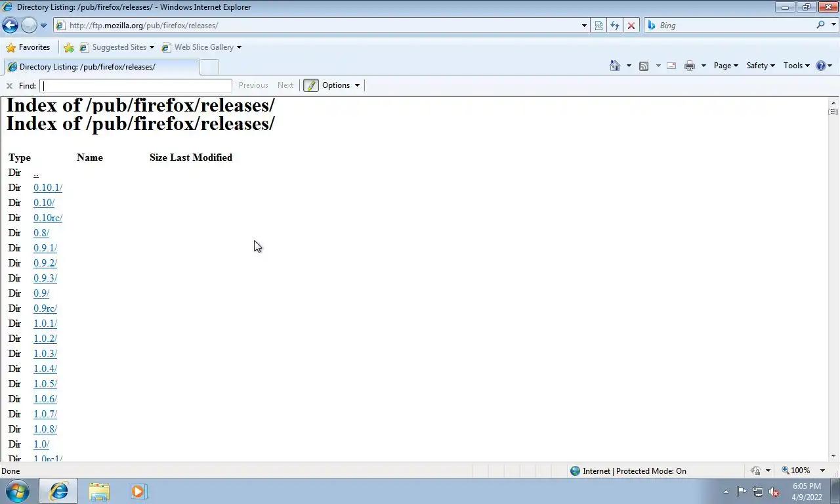Click the Forward navigation arrow
840x504 pixels.
(29, 26)
